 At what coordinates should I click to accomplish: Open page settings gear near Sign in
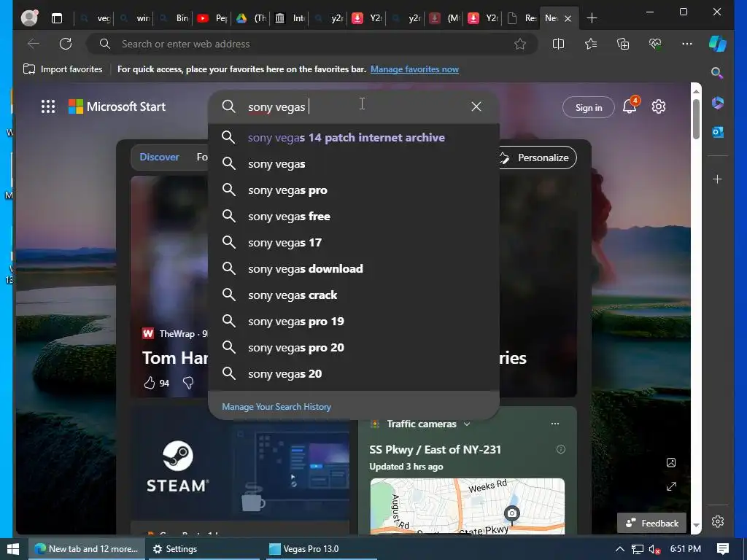click(x=659, y=106)
